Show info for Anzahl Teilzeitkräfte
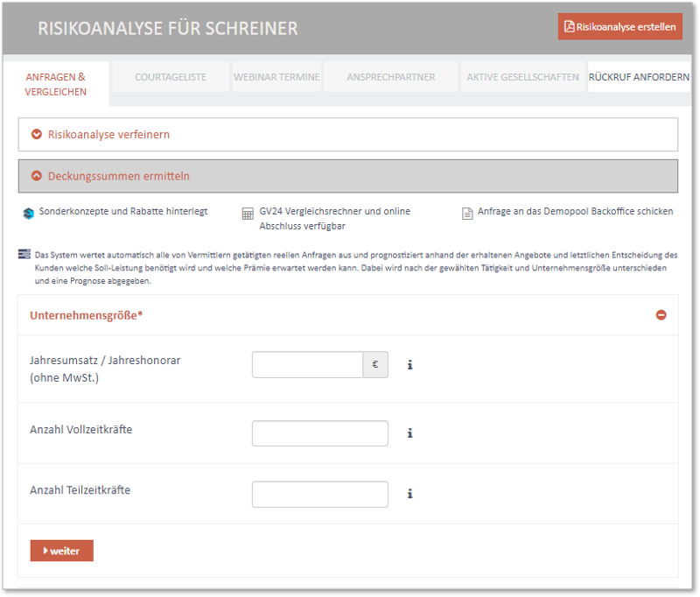 (409, 494)
